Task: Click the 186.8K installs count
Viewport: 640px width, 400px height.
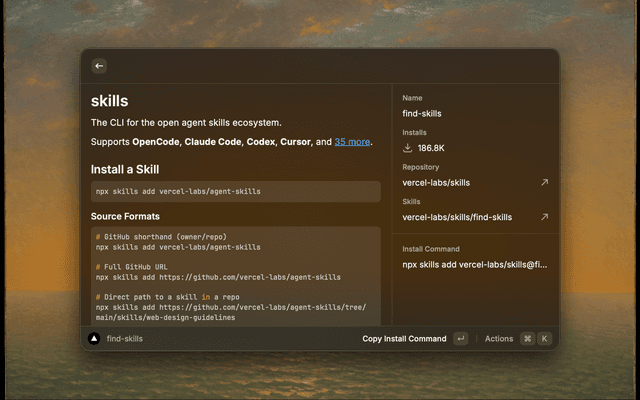Action: pyautogui.click(x=431, y=148)
